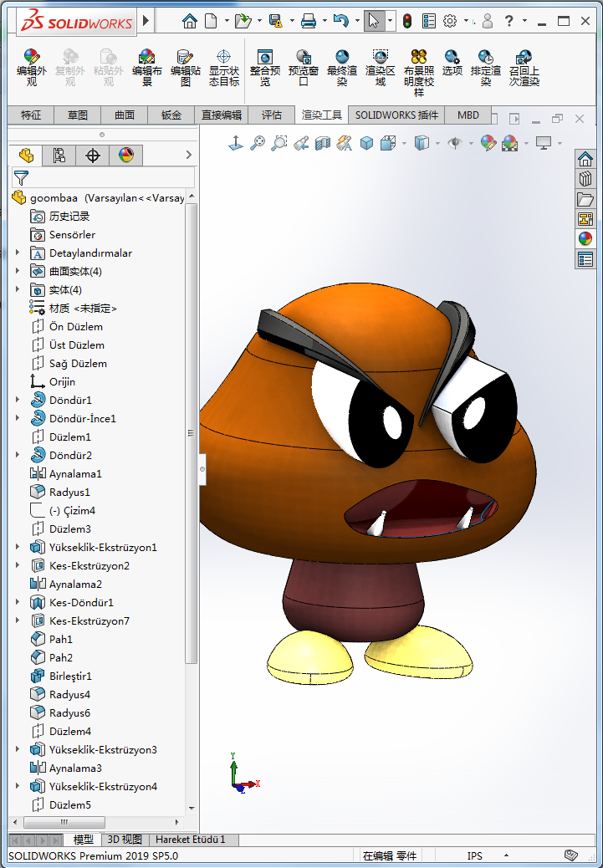This screenshot has width=603, height=868.
Task: Expand the Kes-Döndür1 feature
Action: tap(18, 602)
